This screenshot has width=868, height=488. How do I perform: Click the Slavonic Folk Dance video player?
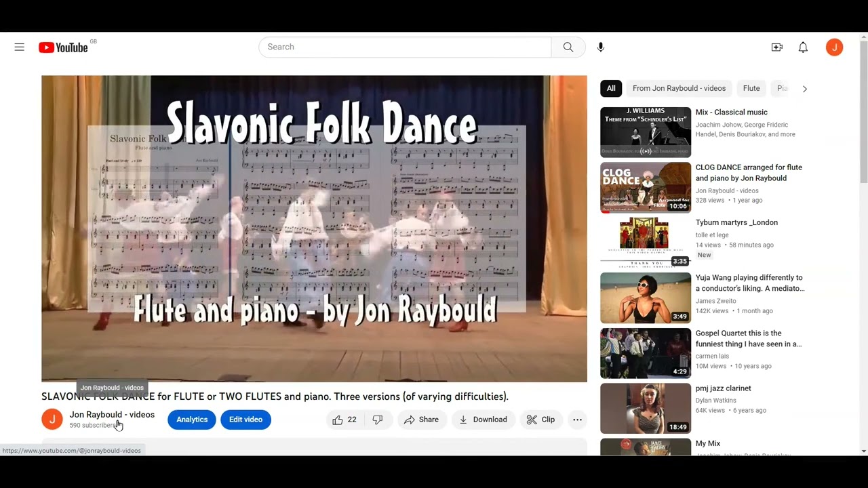[x=314, y=228]
